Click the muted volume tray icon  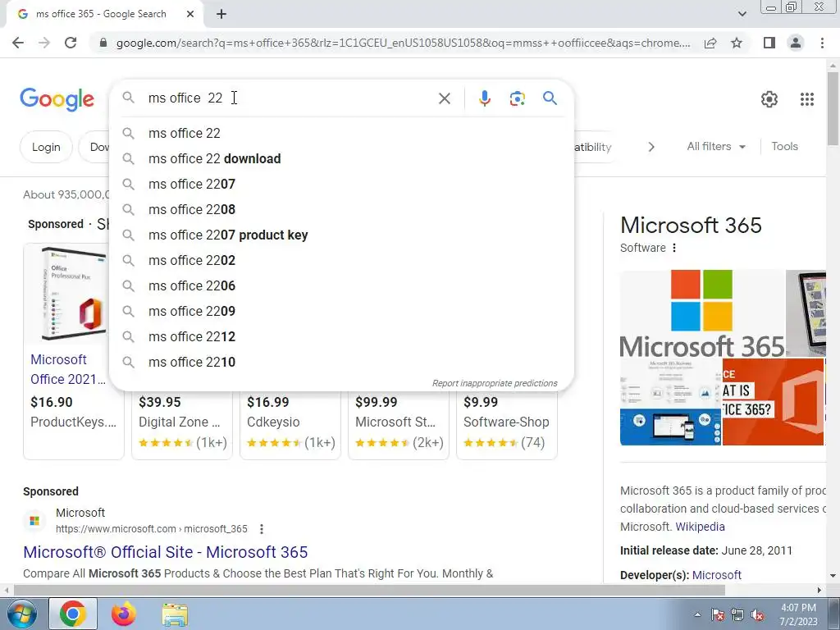tap(757, 615)
